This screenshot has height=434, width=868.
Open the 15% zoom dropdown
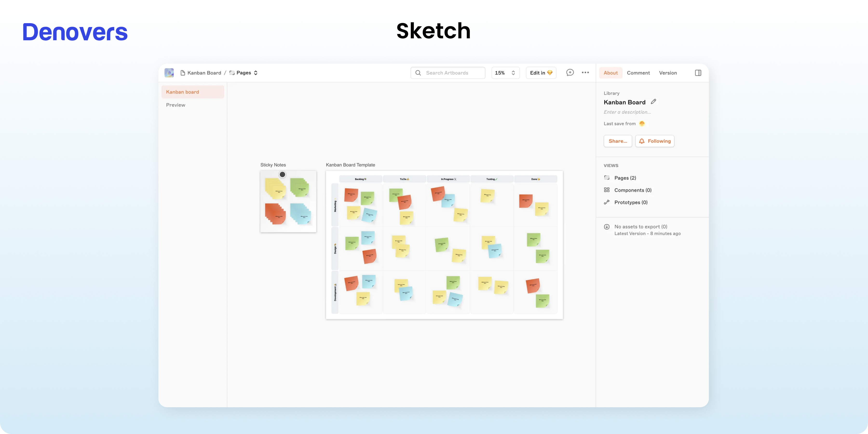point(505,73)
